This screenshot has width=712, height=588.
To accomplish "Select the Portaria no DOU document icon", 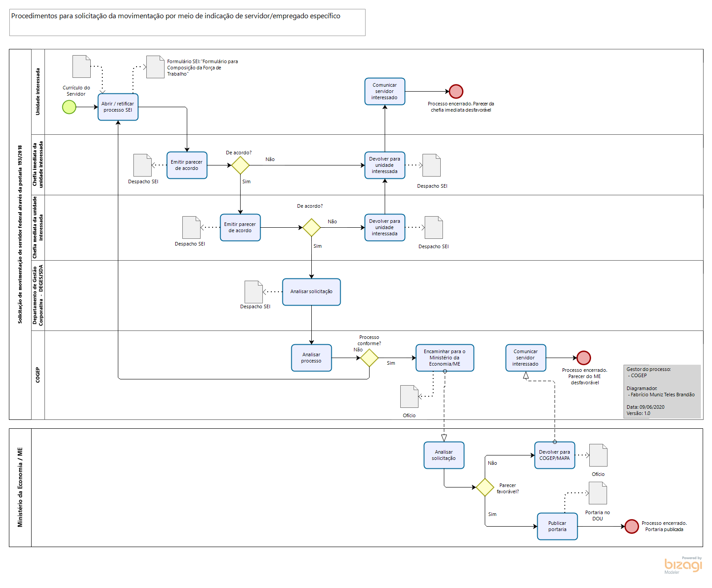I will (x=598, y=493).
